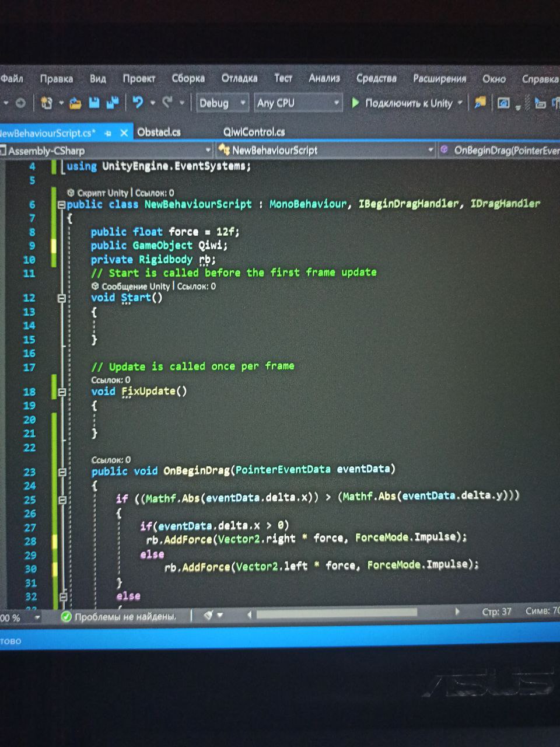Image resolution: width=560 pixels, height=747 pixels.
Task: Open the Any CPU platform dropdown
Action: tap(298, 103)
